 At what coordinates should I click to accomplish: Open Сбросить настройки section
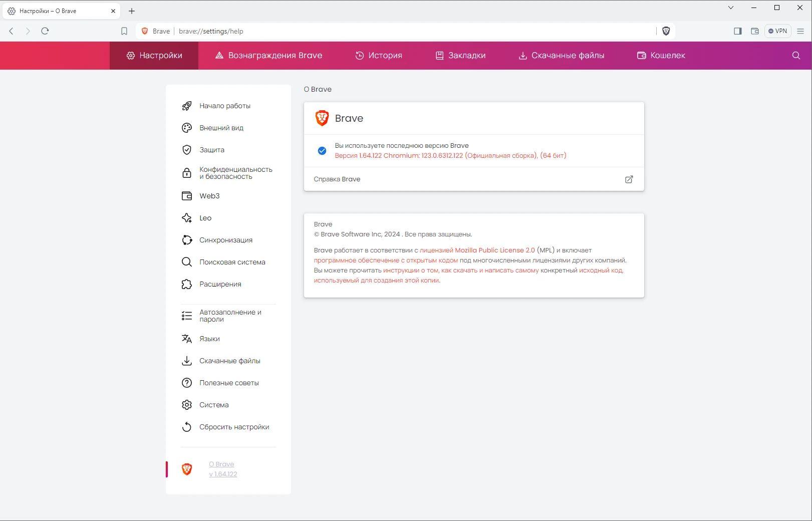[234, 427]
